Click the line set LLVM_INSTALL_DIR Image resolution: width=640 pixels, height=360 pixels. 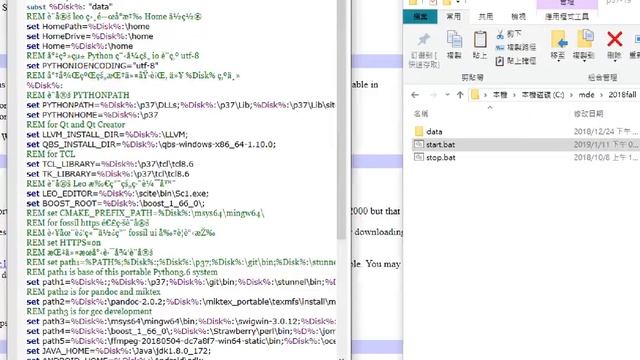pos(107,134)
